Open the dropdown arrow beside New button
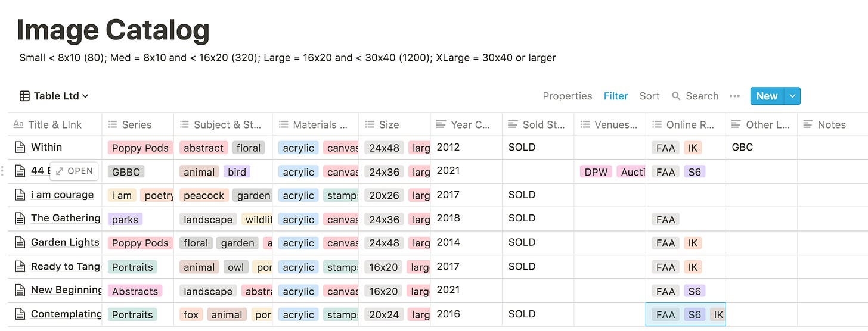The width and height of the screenshot is (868, 331). (x=792, y=96)
